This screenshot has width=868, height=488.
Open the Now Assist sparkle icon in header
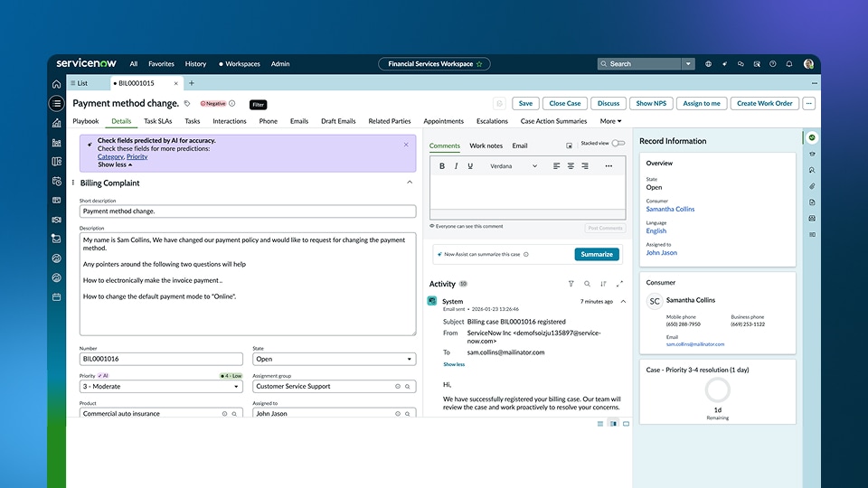tap(724, 64)
